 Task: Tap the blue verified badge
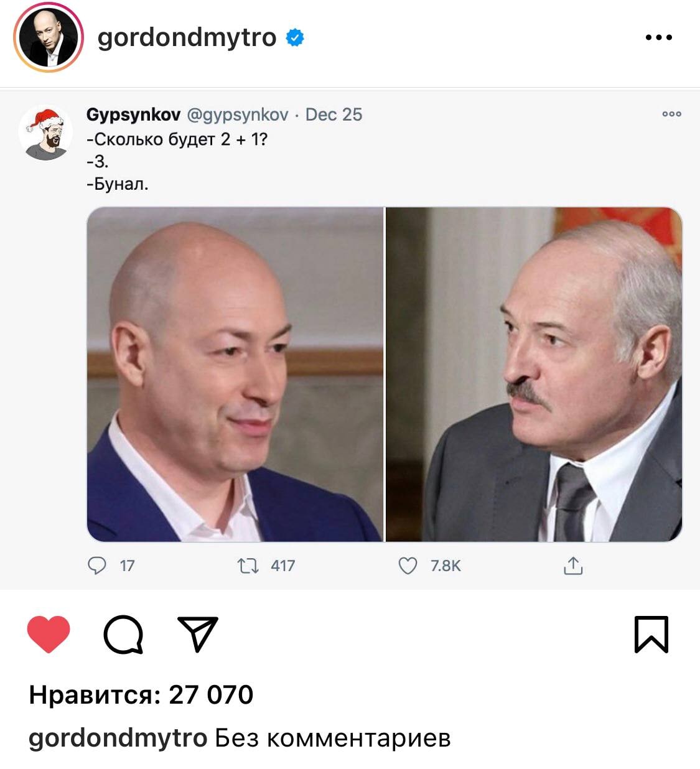(x=295, y=37)
